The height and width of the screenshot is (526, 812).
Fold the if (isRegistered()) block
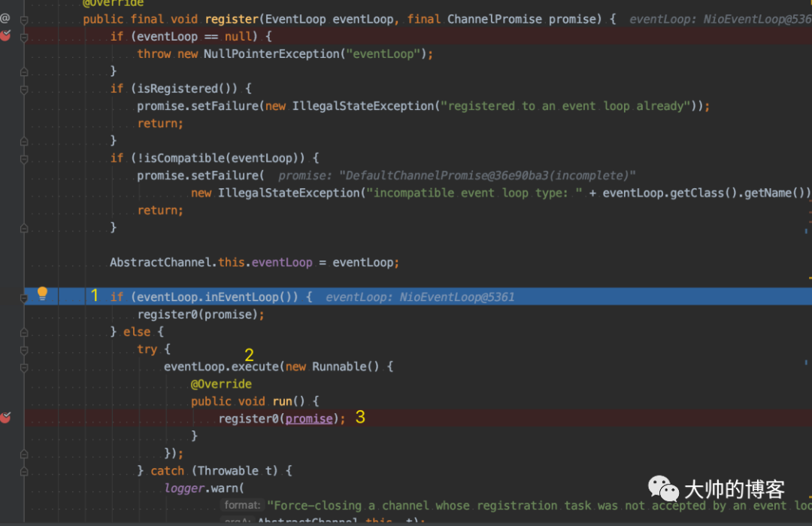pyautogui.click(x=24, y=90)
